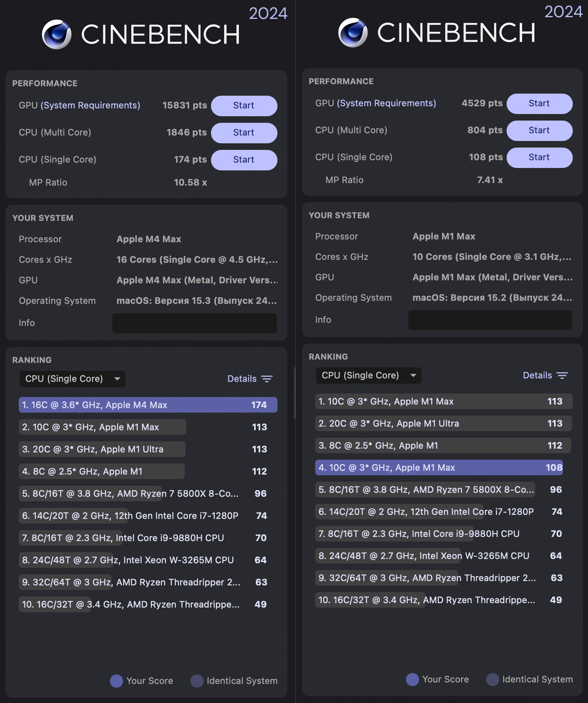Click Your Score legend dot in M4 Max window
Image resolution: width=588 pixels, height=703 pixels.
point(116,681)
